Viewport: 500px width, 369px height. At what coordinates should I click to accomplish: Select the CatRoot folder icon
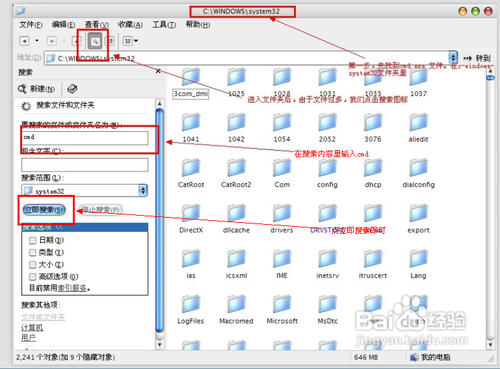click(191, 168)
